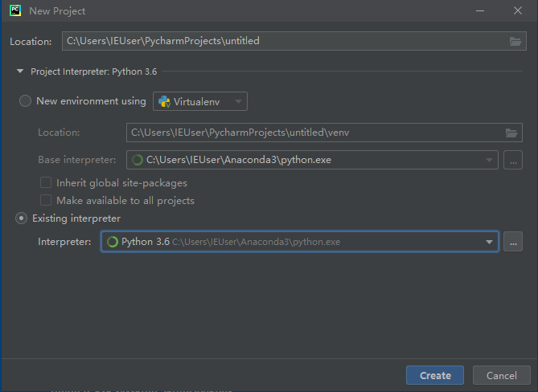
Task: Open browse button next to Existing interpreter
Action: [x=513, y=242]
